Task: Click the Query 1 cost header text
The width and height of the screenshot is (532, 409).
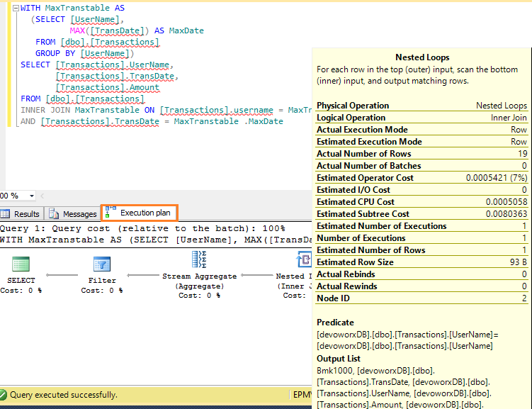Action: click(x=142, y=228)
